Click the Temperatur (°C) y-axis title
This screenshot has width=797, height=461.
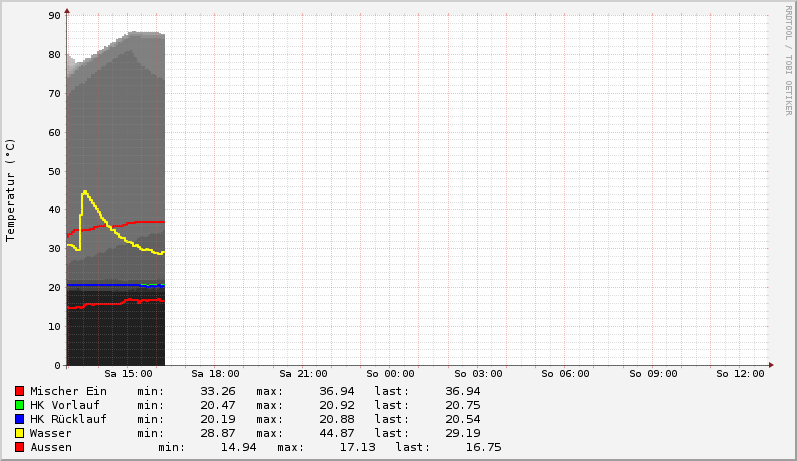coord(11,189)
